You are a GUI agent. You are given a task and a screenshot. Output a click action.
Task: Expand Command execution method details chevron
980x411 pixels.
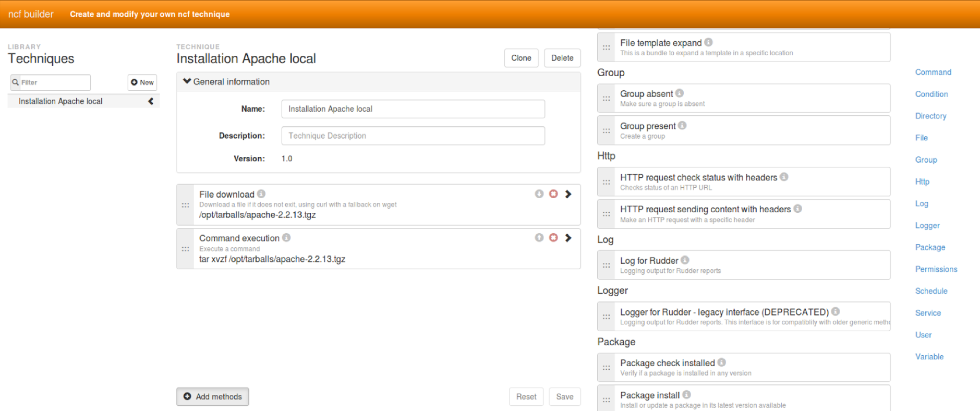pos(568,237)
